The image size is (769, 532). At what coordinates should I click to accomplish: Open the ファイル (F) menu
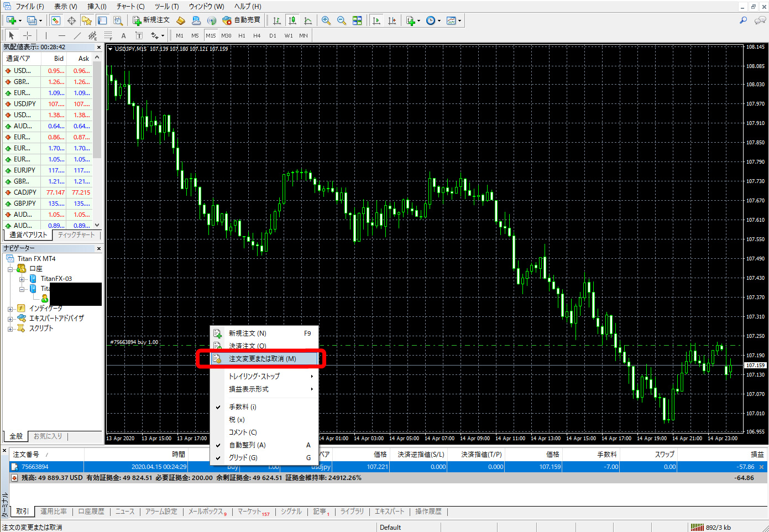[30, 7]
